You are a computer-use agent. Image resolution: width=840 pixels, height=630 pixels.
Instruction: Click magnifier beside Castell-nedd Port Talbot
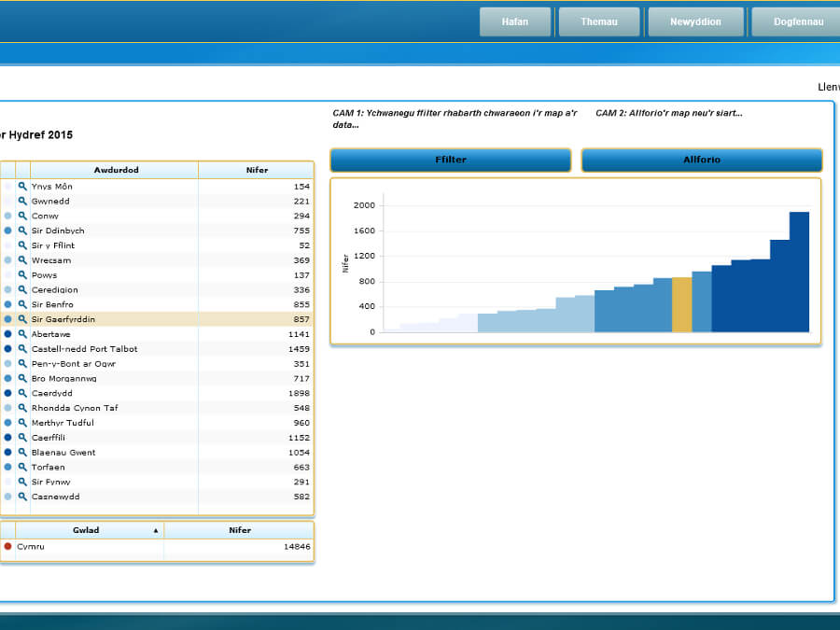tap(22, 349)
